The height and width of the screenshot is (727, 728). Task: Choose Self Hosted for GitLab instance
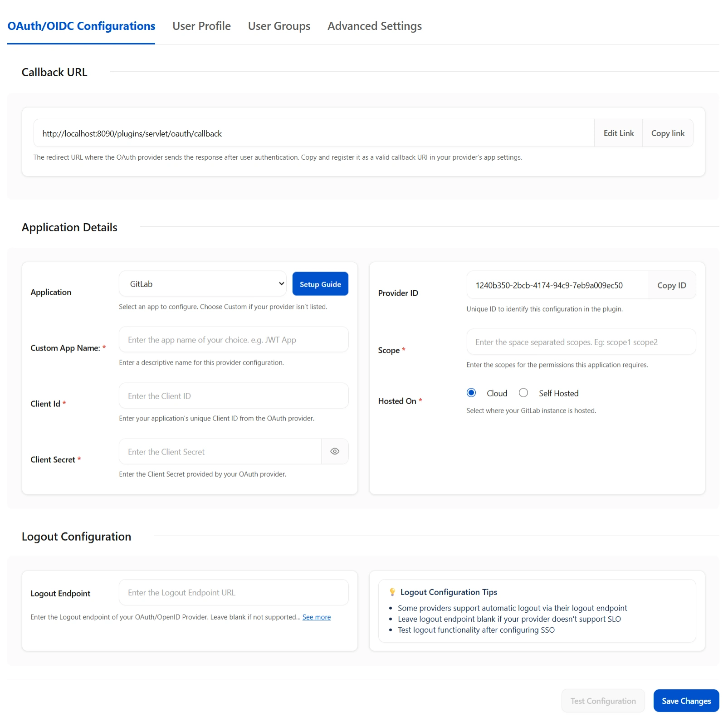(x=523, y=393)
